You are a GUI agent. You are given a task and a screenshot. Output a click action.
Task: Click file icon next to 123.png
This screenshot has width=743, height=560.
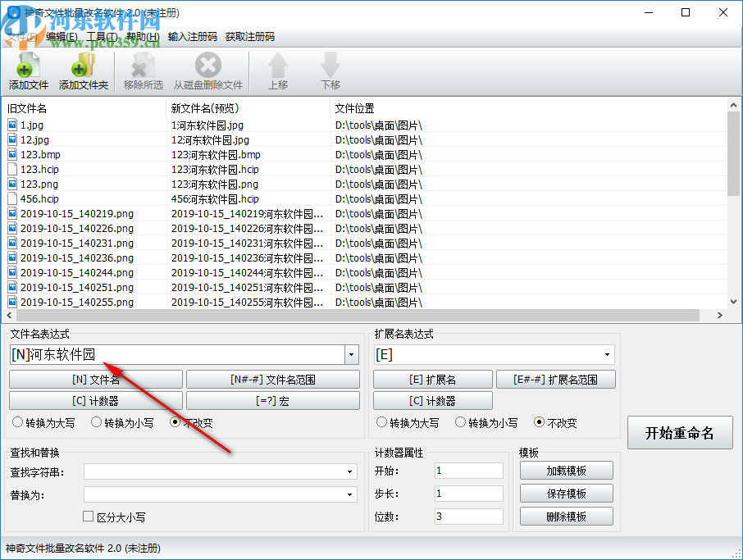[12, 184]
